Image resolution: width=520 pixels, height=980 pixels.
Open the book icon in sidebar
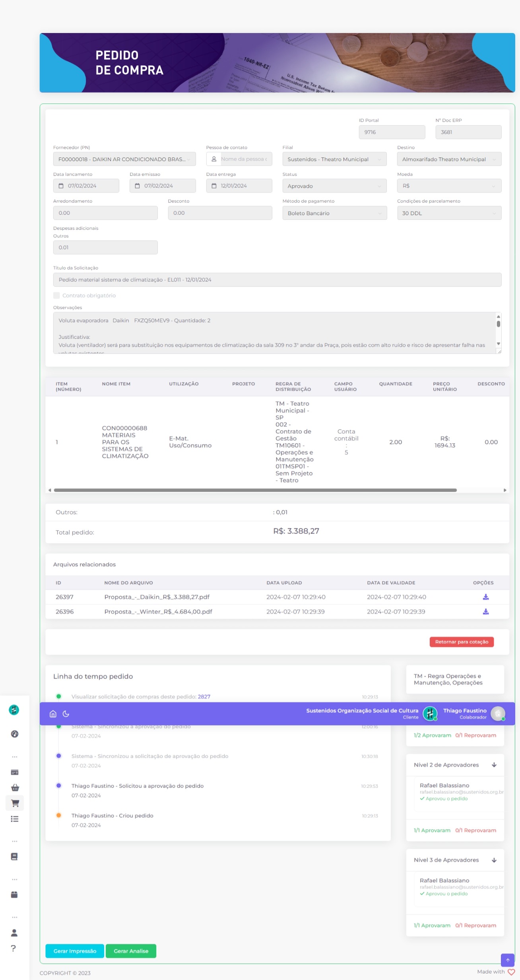coord(15,857)
